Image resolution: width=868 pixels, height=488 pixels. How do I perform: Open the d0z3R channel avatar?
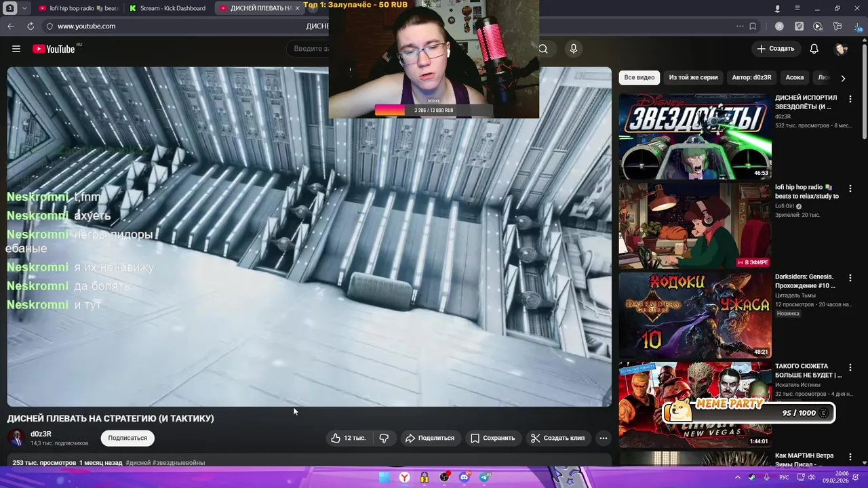pyautogui.click(x=17, y=438)
